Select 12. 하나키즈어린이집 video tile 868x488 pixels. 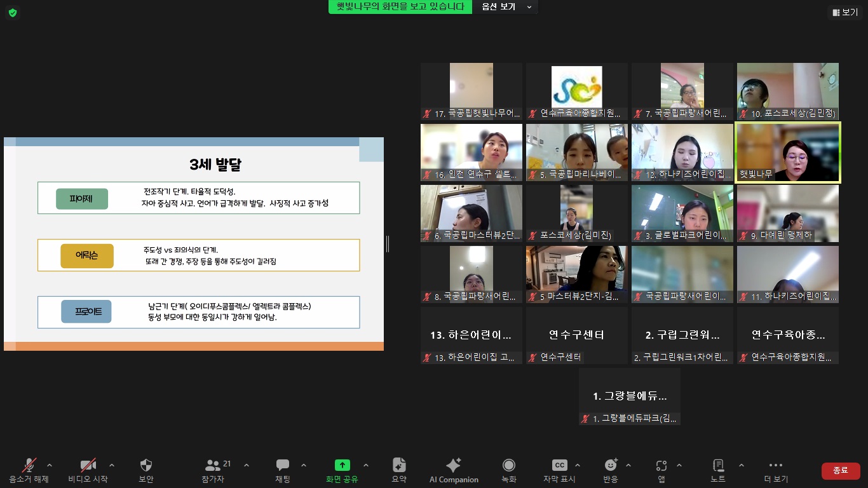pos(682,152)
